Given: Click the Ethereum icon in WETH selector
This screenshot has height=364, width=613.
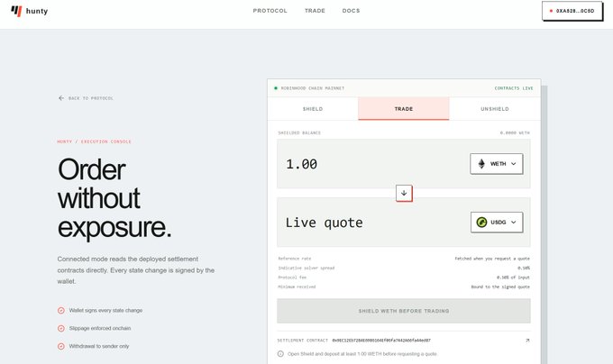Looking at the screenshot, I should (481, 164).
